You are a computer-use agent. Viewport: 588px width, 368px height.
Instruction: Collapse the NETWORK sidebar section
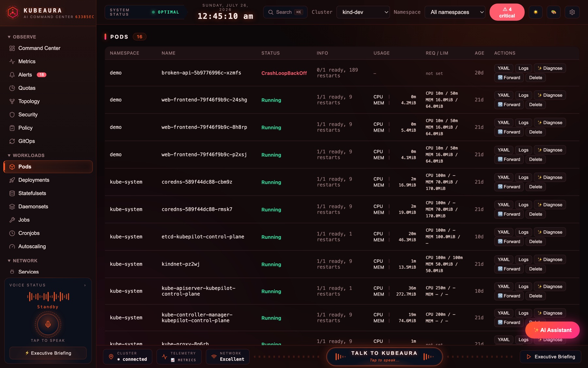point(23,261)
